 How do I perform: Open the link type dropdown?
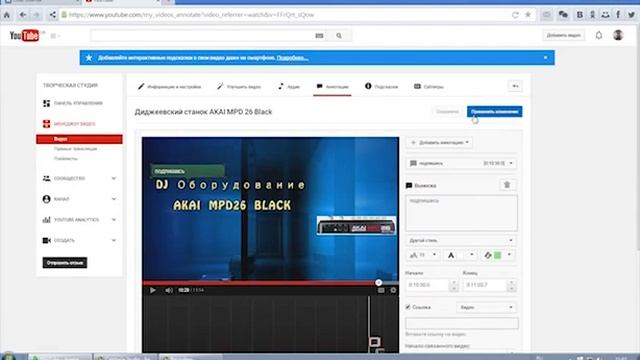486,307
